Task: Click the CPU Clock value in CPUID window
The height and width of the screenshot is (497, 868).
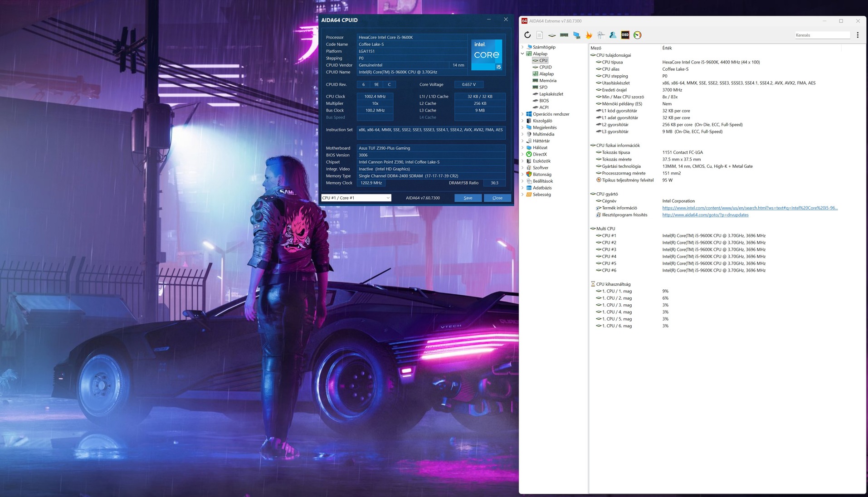Action: coord(375,97)
